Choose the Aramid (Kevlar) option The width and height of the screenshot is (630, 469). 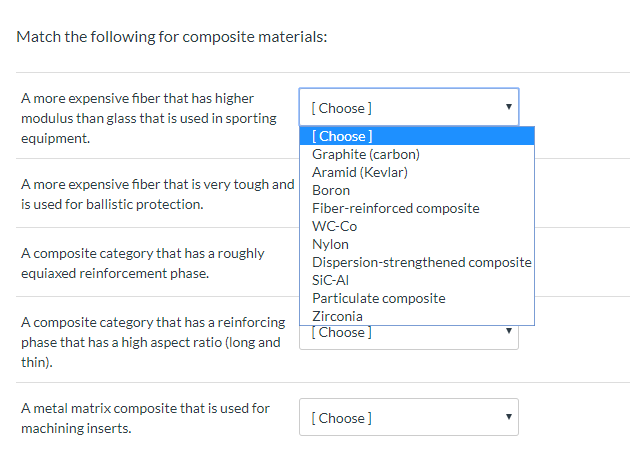coord(360,172)
